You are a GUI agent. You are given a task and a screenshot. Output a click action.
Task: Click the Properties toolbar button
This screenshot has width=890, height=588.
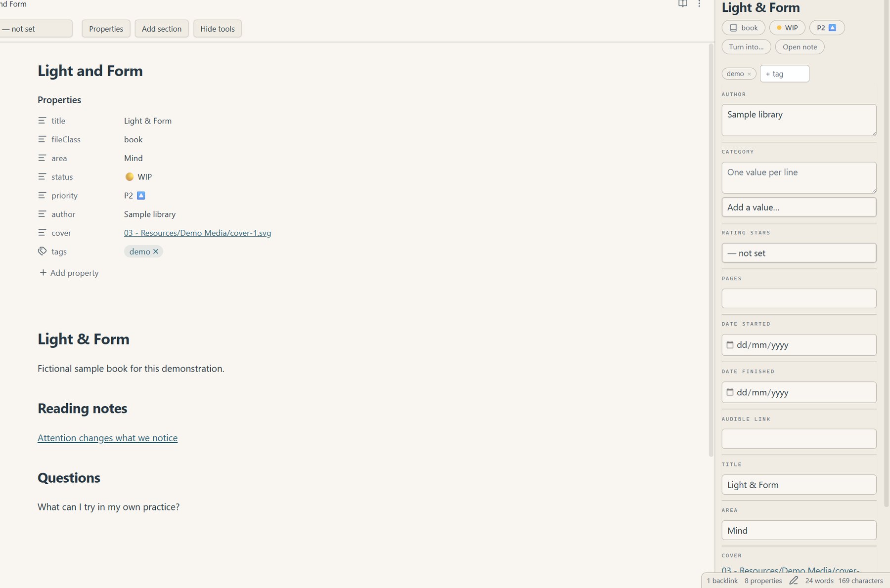coord(106,29)
